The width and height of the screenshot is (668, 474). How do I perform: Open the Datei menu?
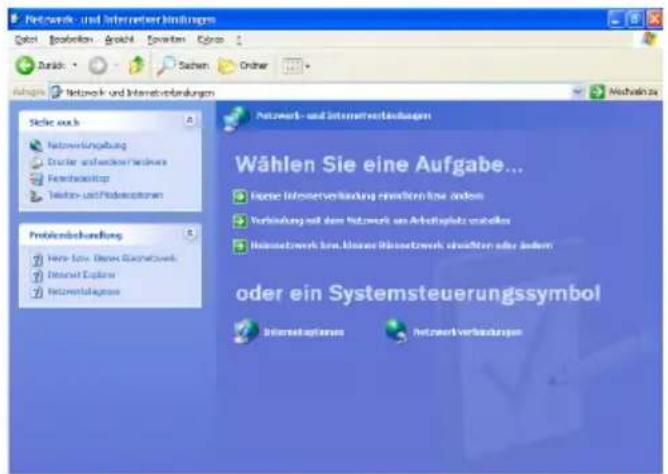tap(26, 40)
